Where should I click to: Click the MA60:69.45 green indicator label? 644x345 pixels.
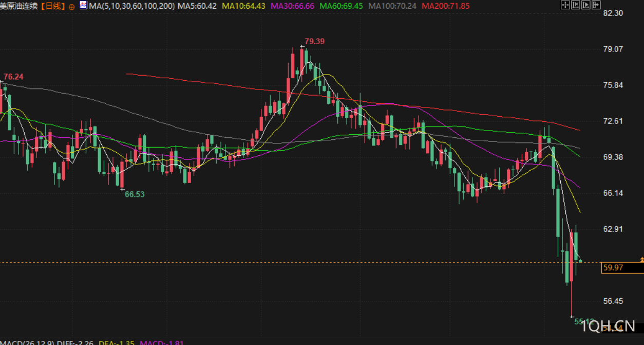tap(341, 6)
